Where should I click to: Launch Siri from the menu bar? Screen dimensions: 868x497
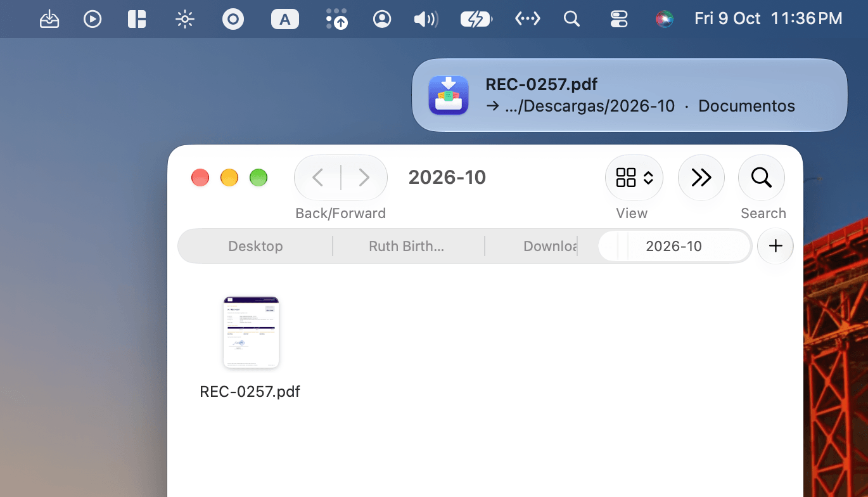click(664, 19)
